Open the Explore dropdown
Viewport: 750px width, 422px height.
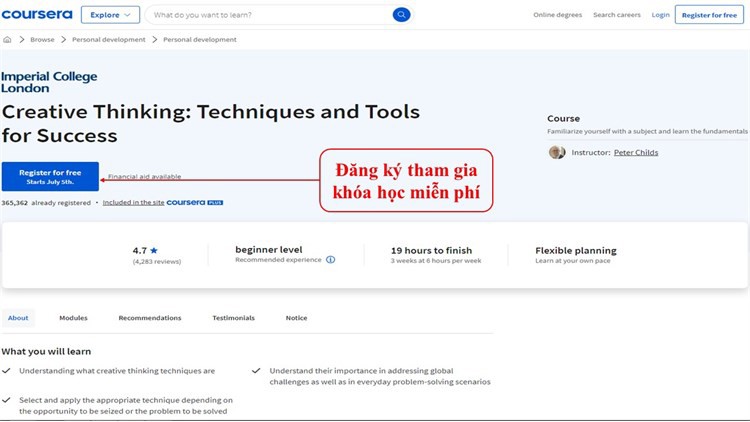pyautogui.click(x=110, y=15)
